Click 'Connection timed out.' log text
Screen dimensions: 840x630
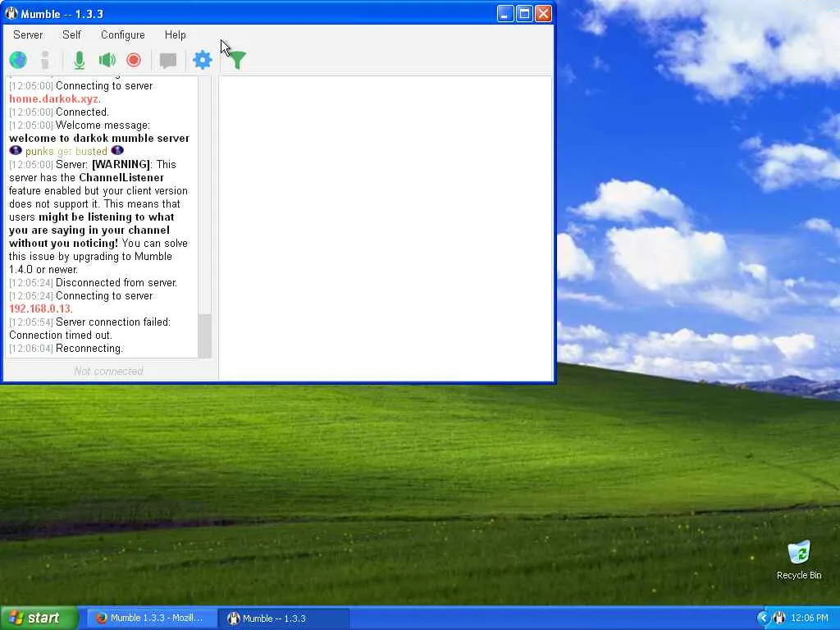[61, 336]
